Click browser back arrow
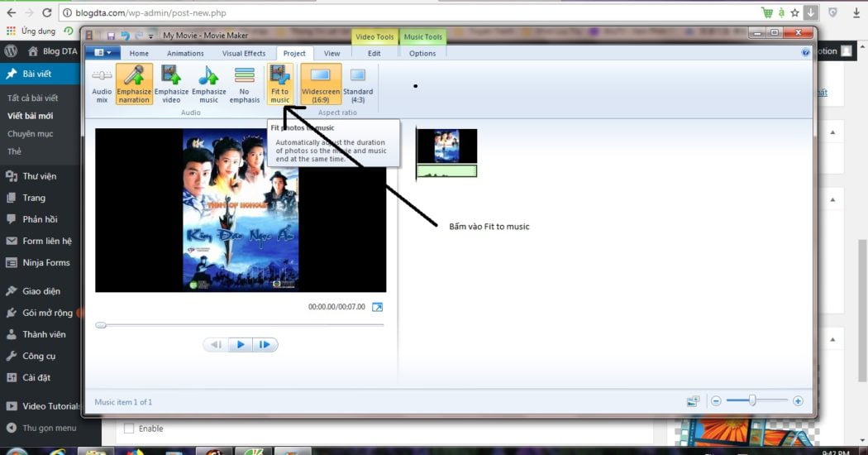868x455 pixels. 11,12
